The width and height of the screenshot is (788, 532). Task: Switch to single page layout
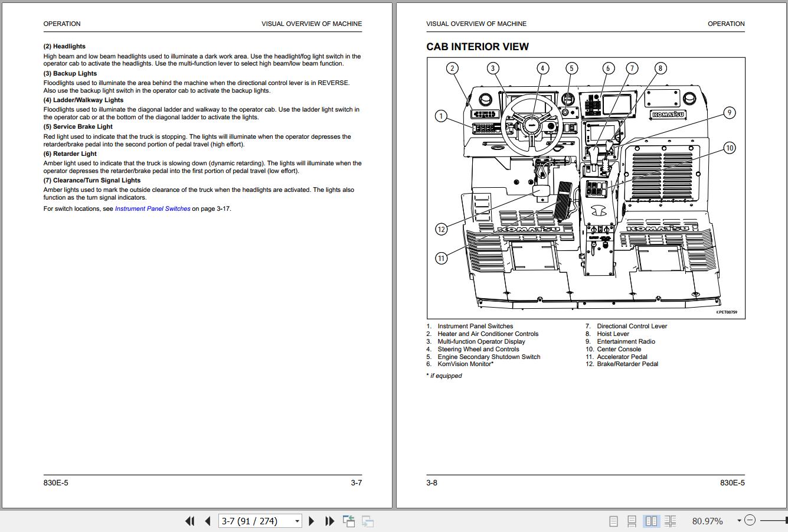614,521
